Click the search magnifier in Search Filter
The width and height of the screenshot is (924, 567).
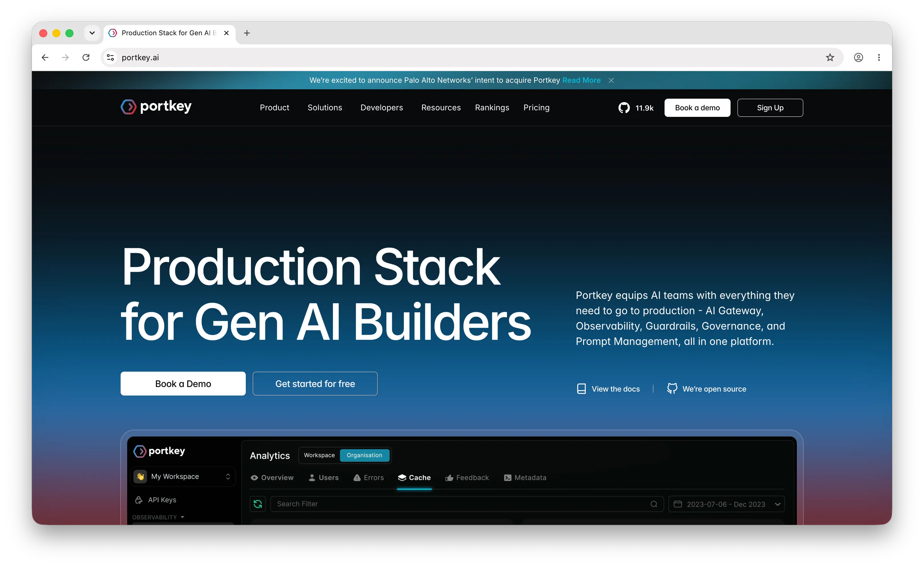[654, 504]
